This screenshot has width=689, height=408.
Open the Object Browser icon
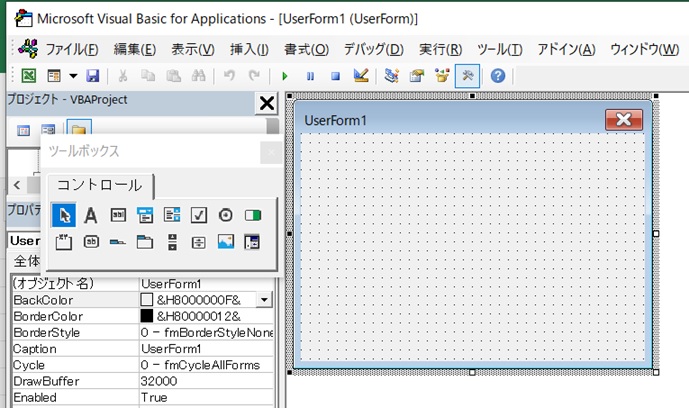pyautogui.click(x=442, y=76)
